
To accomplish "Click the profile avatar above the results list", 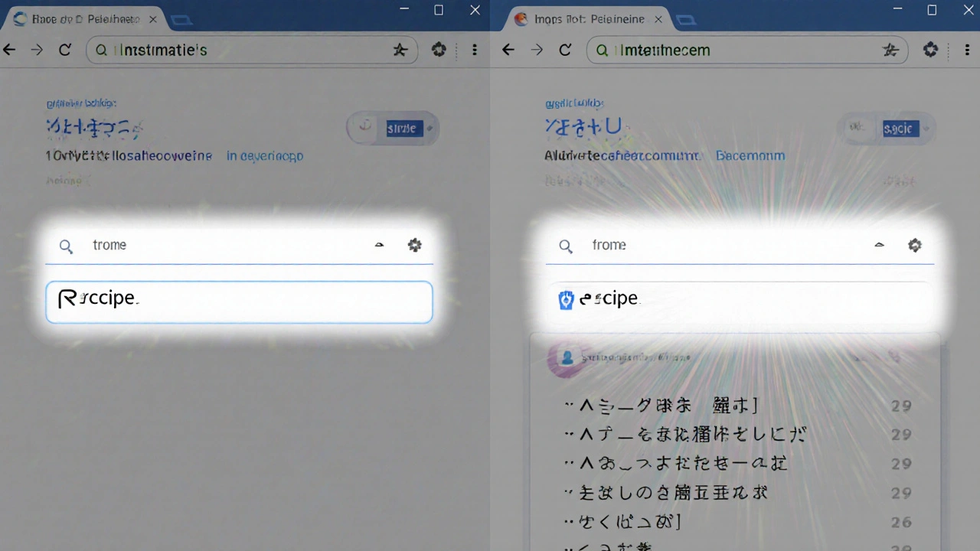I will 567,358.
